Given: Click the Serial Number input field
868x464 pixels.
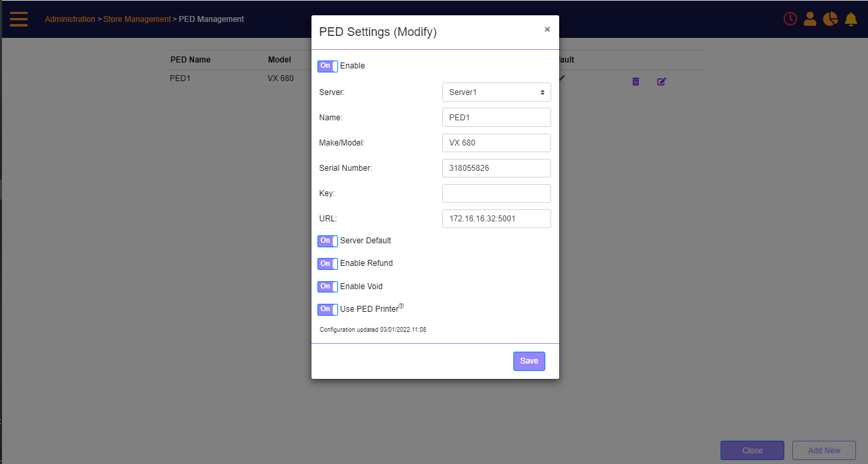Looking at the screenshot, I should 497,168.
